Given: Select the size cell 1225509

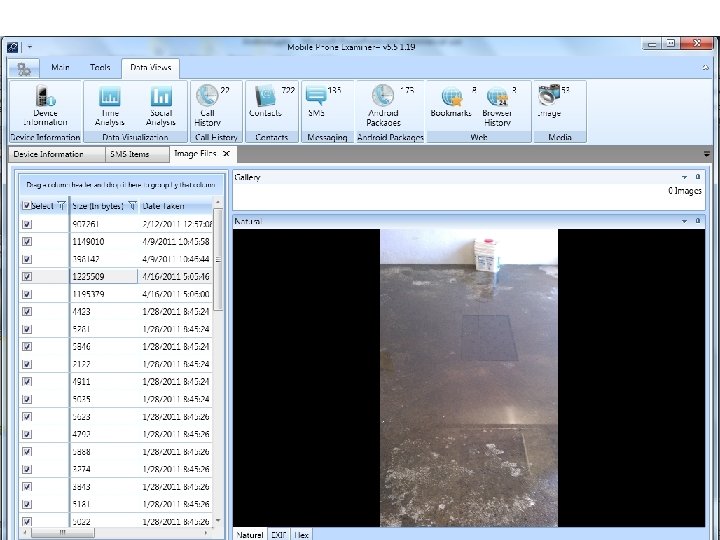Looking at the screenshot, I should point(104,276).
